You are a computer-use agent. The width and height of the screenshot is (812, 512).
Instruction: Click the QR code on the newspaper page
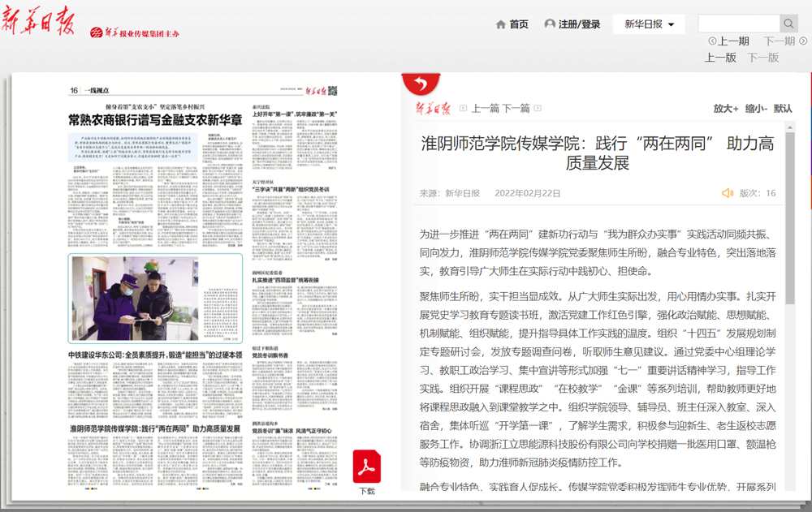[x=332, y=91]
